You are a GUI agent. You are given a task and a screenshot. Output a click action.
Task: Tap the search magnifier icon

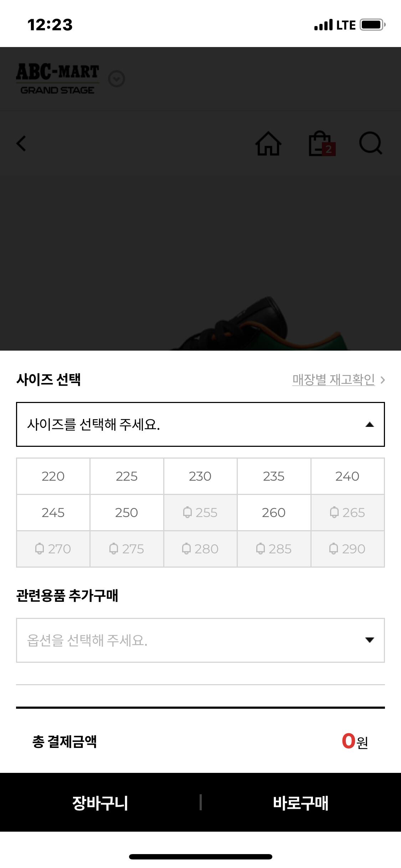pos(371,144)
